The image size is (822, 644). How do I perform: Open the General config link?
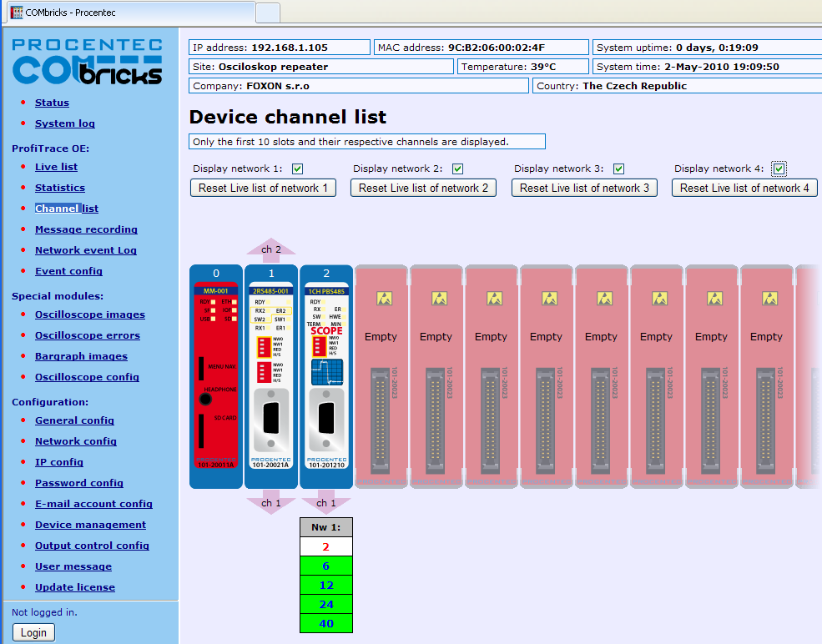[74, 420]
